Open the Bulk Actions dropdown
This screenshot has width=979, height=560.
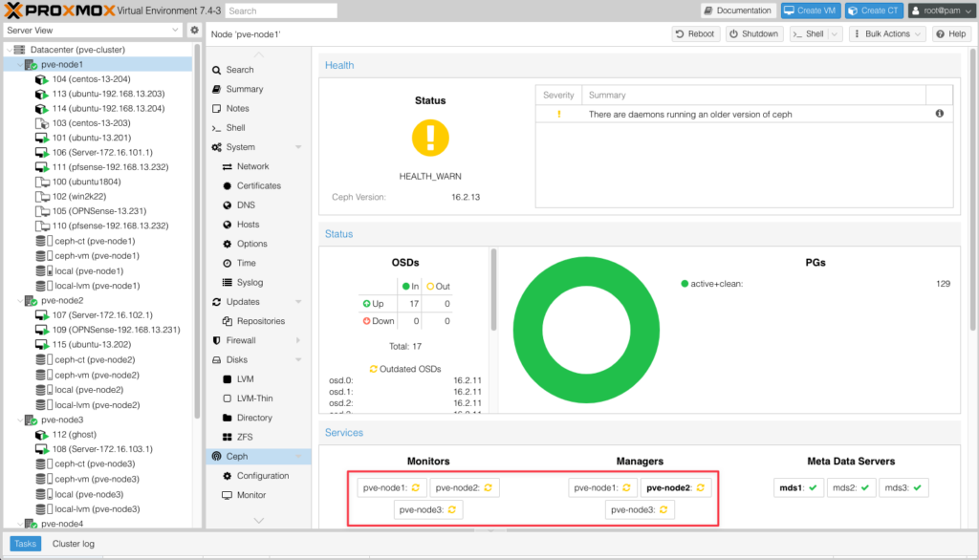886,33
